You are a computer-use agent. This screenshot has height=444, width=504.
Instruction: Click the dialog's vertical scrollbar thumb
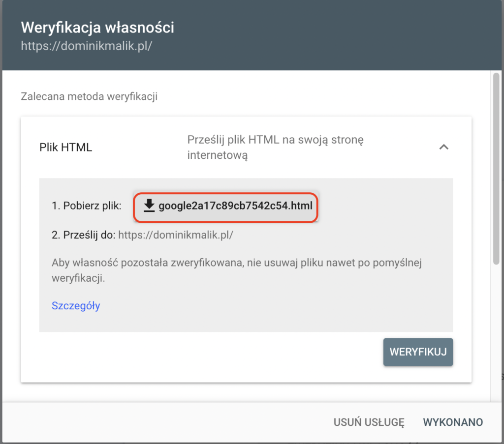(x=497, y=167)
